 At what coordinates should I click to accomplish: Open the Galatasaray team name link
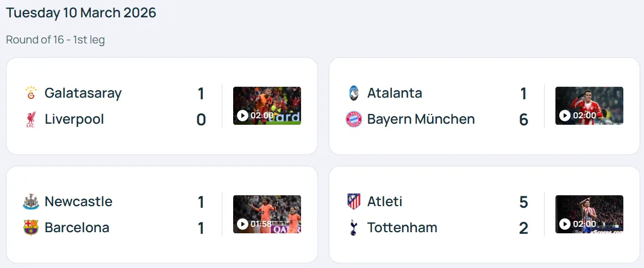[x=83, y=93]
